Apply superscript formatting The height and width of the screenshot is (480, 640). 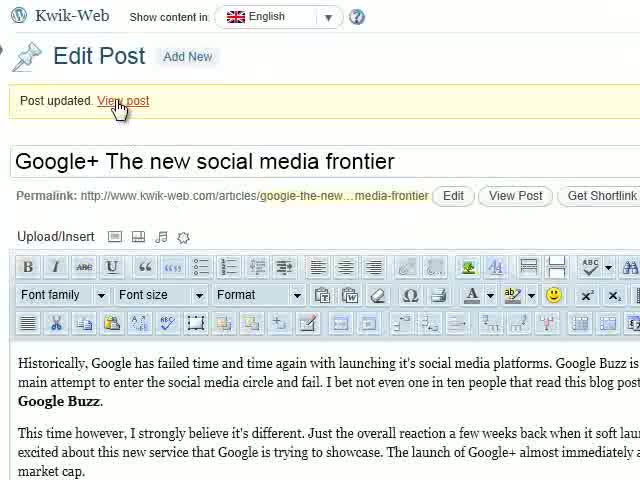[587, 295]
